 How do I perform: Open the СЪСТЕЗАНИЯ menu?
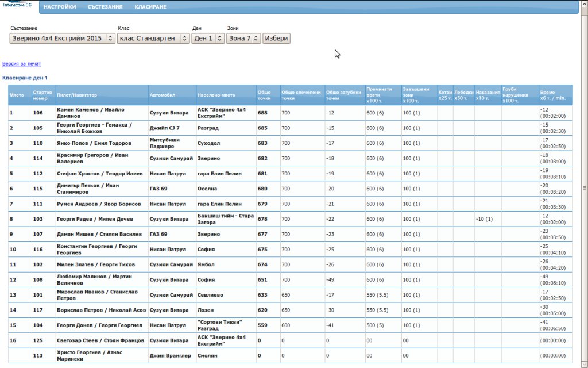[105, 7]
